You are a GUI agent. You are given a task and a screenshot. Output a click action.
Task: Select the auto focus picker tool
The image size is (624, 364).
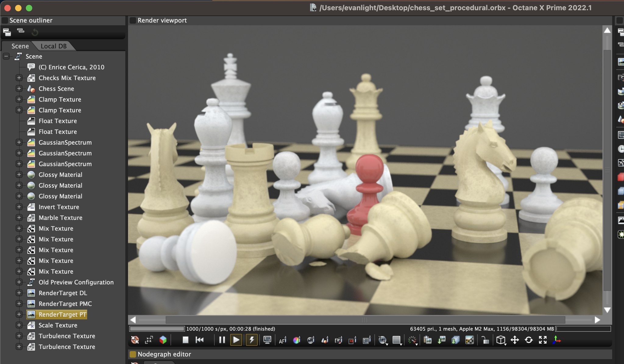pyautogui.click(x=282, y=340)
